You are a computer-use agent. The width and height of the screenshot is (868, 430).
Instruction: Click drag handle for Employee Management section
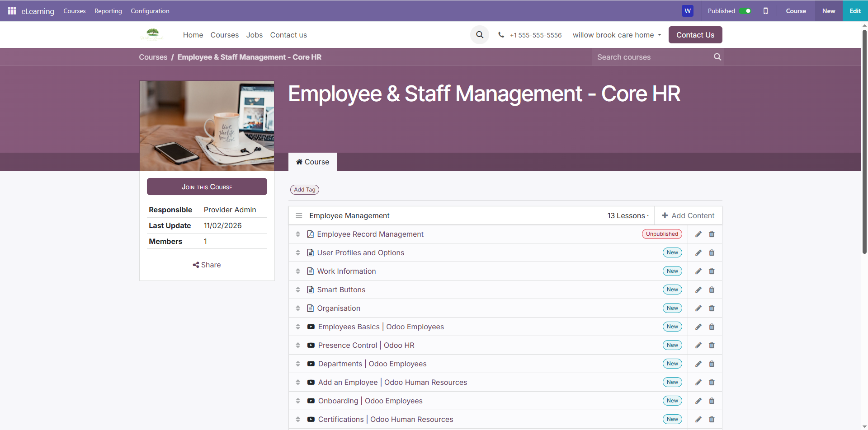pyautogui.click(x=299, y=216)
